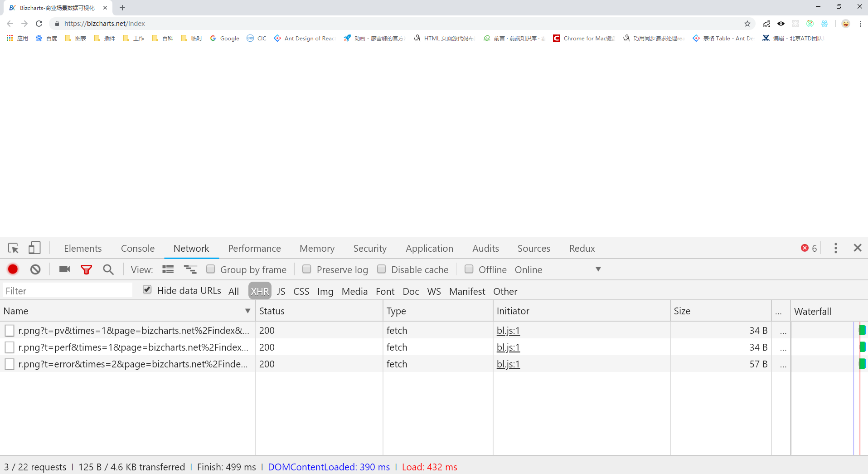Switch to the Performance panel
This screenshot has width=868, height=474.
click(254, 248)
